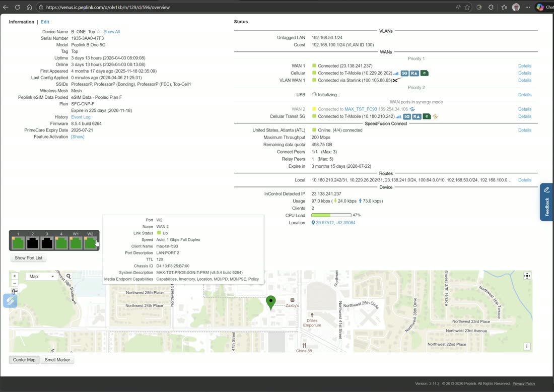This screenshot has width=554, height=392.
Task: Zoom in on the map
Action: [x=15, y=276]
